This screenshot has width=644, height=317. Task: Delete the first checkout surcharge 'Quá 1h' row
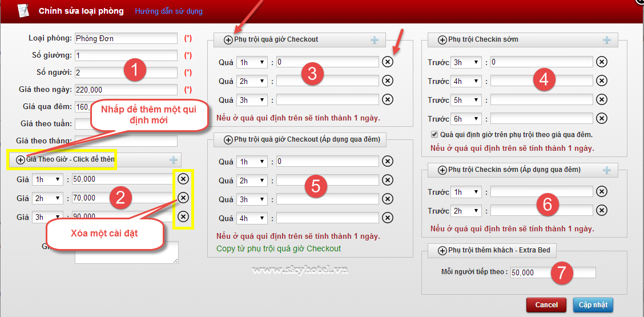click(388, 62)
